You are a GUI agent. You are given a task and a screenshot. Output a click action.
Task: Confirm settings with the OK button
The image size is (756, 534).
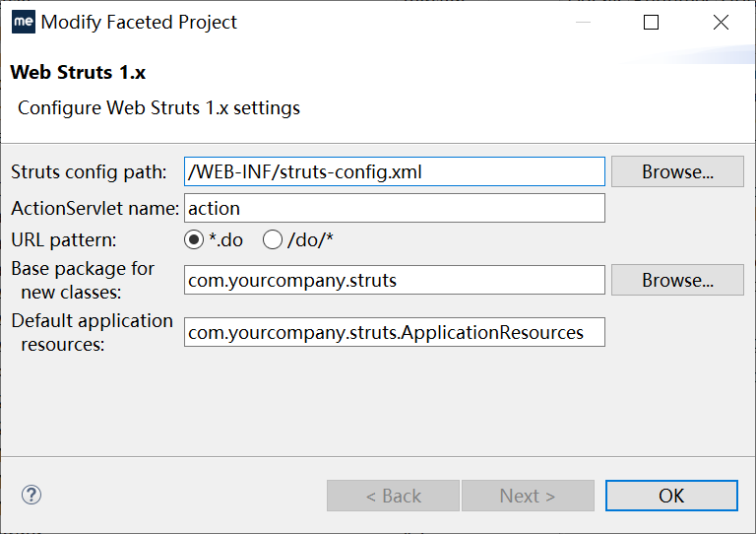click(x=671, y=496)
